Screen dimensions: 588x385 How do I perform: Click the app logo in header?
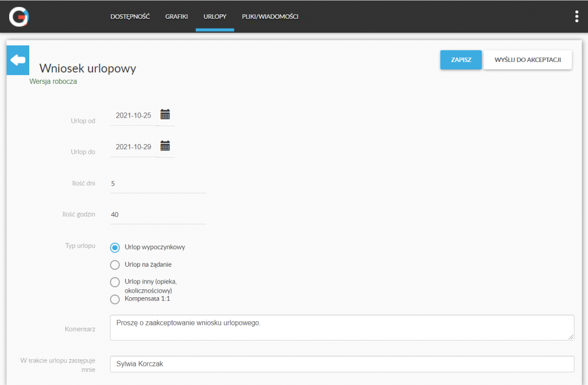19,17
